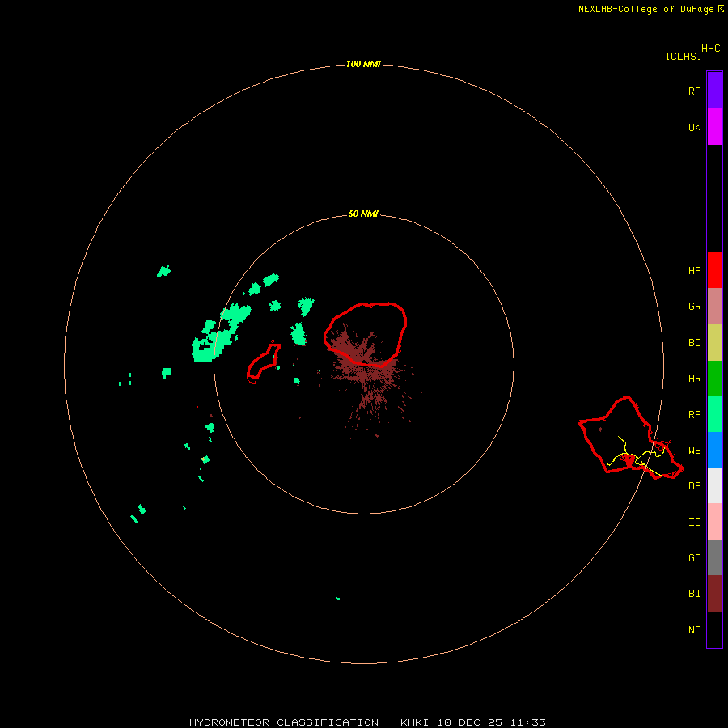Click the "WS" legend label
Screen dimensions: 728x728
pos(695,451)
